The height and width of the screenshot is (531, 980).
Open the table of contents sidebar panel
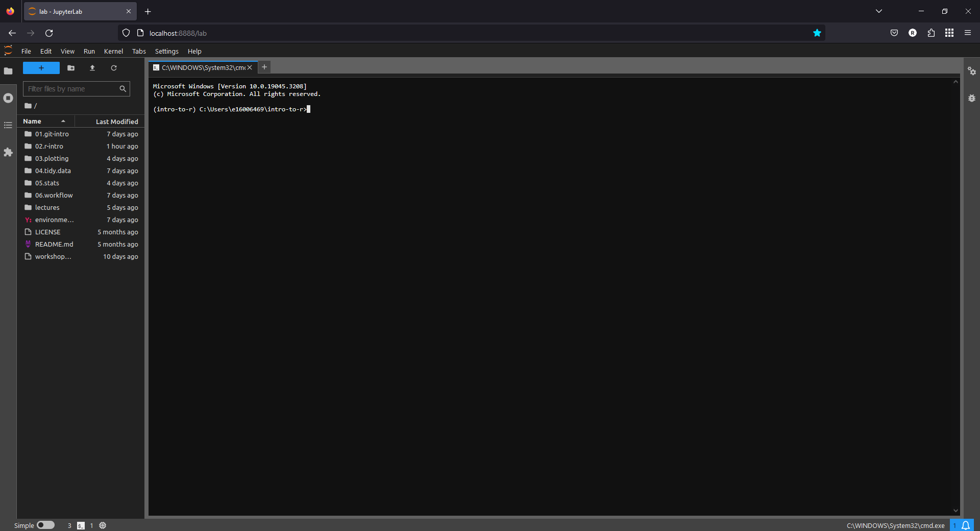8,125
